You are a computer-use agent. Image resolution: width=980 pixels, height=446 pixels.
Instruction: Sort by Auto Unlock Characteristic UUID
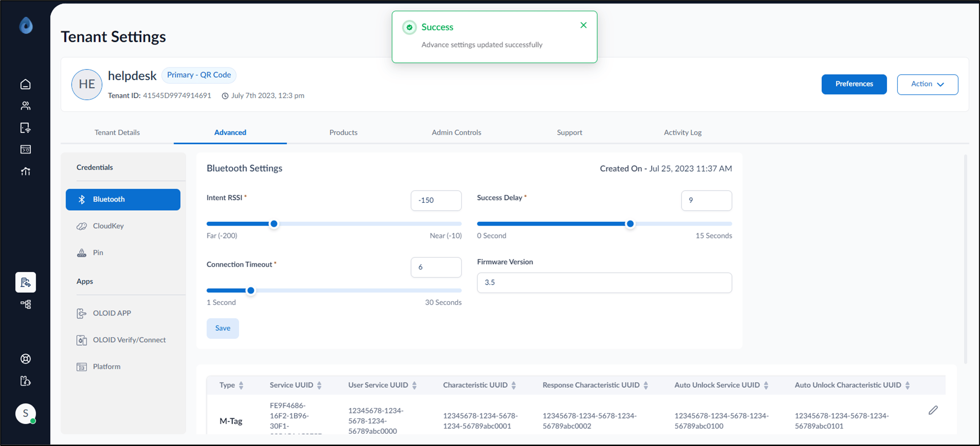[x=907, y=385]
